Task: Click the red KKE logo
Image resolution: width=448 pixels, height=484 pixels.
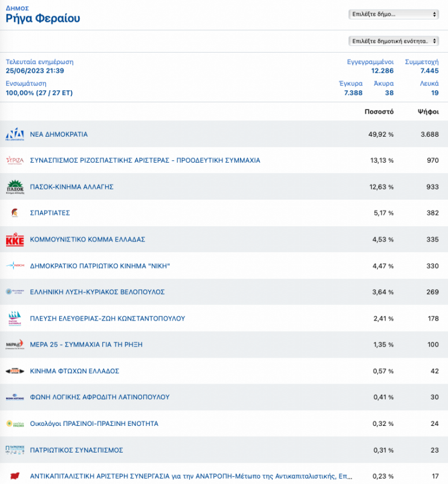Action: pos(15,240)
